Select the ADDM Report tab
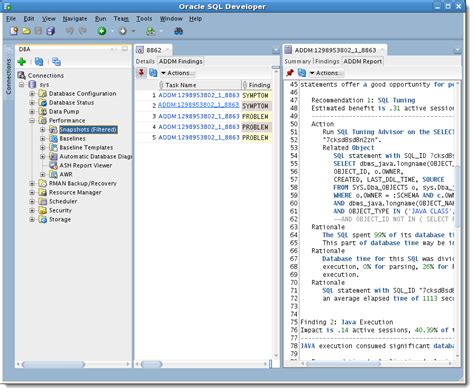 [362, 61]
